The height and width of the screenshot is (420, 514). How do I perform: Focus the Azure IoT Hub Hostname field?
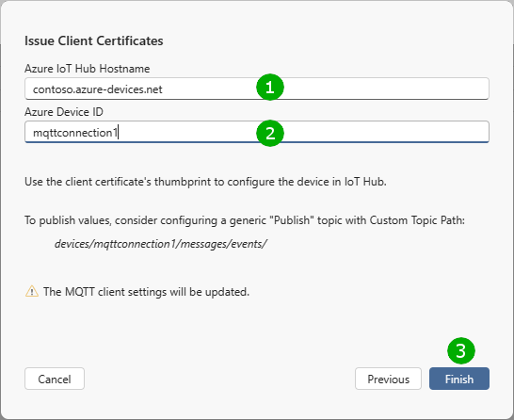pos(257,89)
